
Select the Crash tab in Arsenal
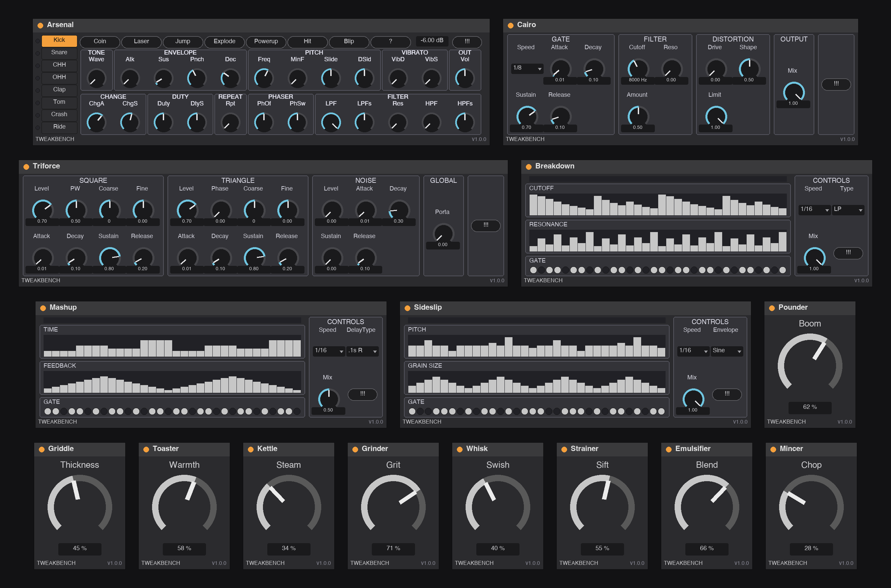[x=59, y=115]
